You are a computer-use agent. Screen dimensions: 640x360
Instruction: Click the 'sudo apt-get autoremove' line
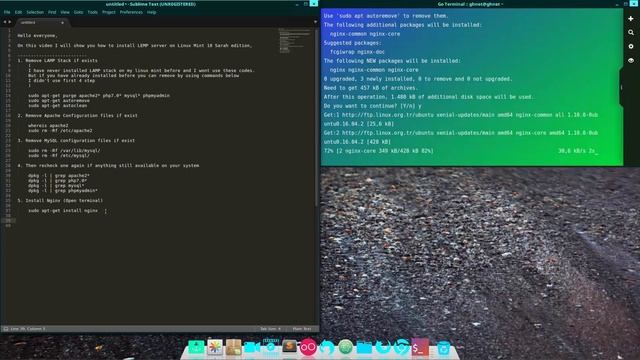pos(59,100)
